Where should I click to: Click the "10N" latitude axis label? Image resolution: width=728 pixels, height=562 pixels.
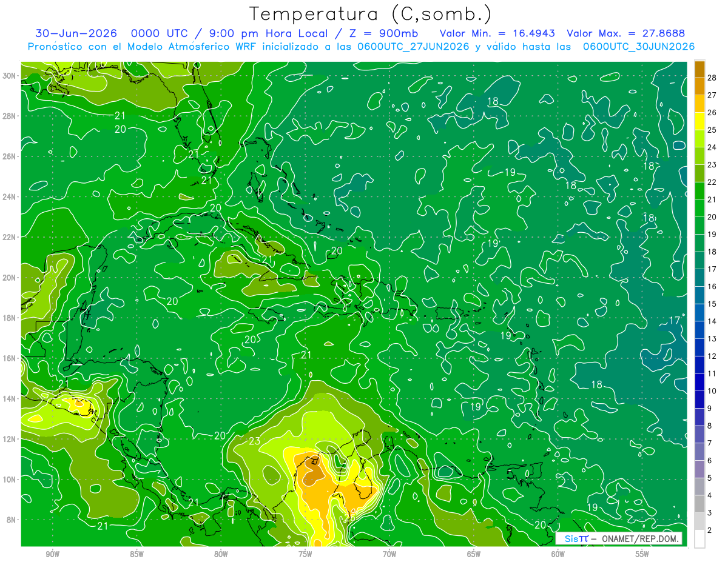10,479
